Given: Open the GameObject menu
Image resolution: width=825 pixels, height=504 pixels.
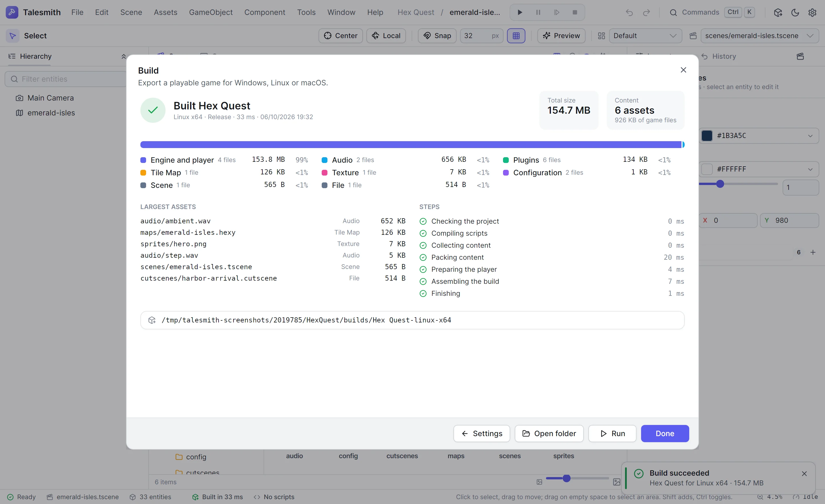Looking at the screenshot, I should 211,12.
